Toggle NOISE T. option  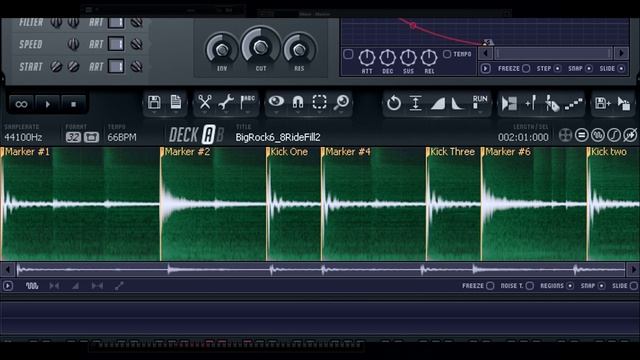point(529,286)
